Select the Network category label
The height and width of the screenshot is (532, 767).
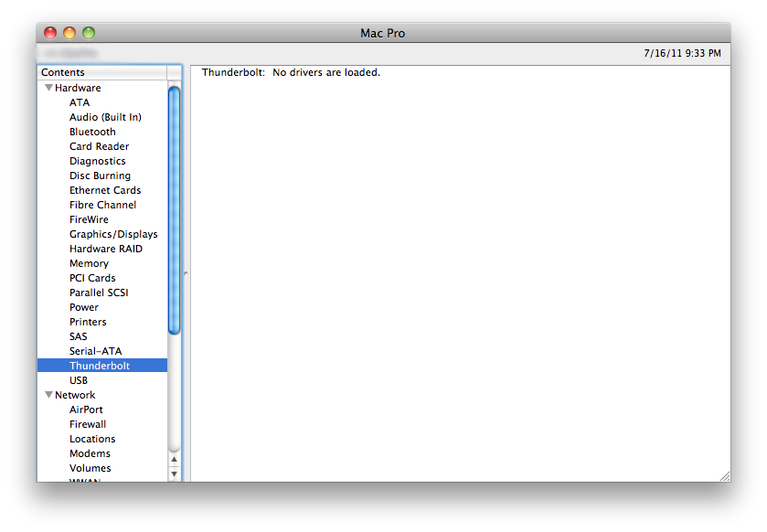[75, 395]
